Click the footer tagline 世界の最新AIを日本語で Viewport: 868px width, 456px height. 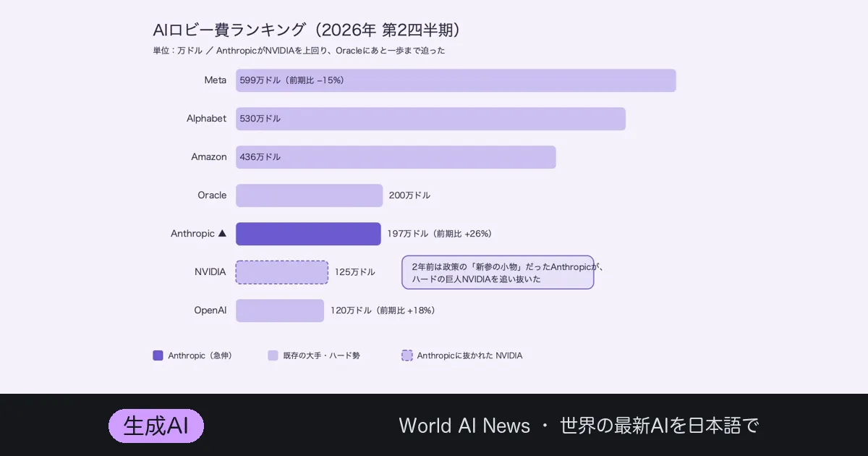pos(659,426)
